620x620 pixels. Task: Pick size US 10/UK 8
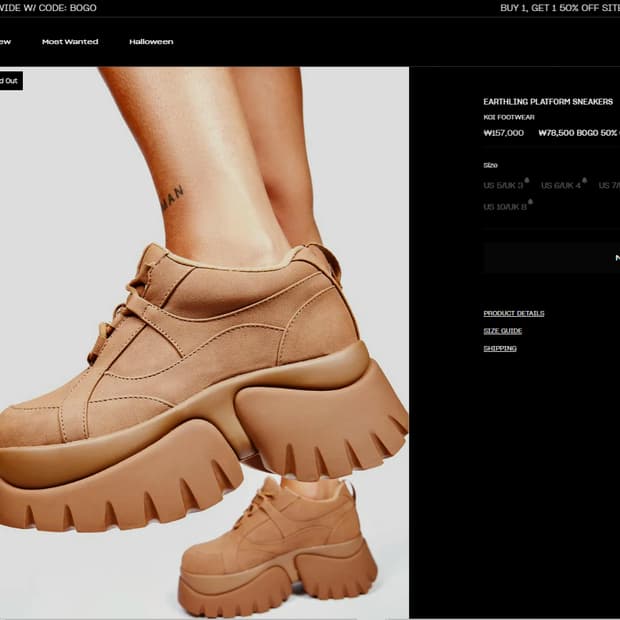click(505, 207)
